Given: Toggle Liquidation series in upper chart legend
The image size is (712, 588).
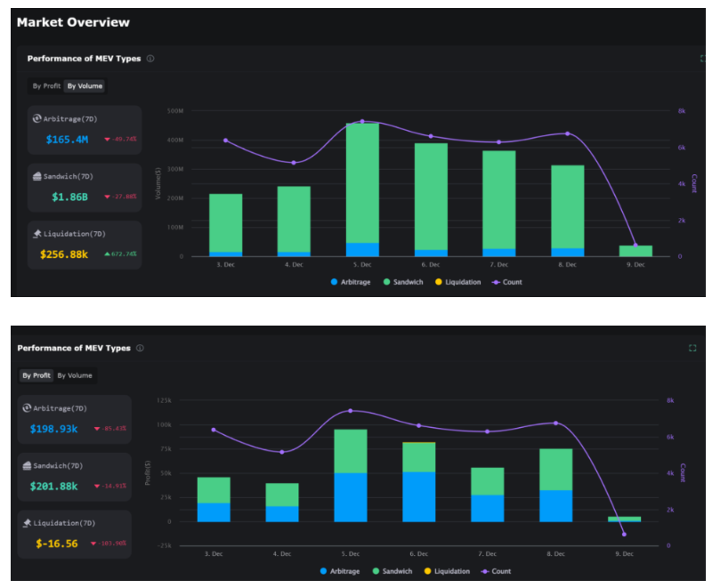Looking at the screenshot, I should (457, 282).
